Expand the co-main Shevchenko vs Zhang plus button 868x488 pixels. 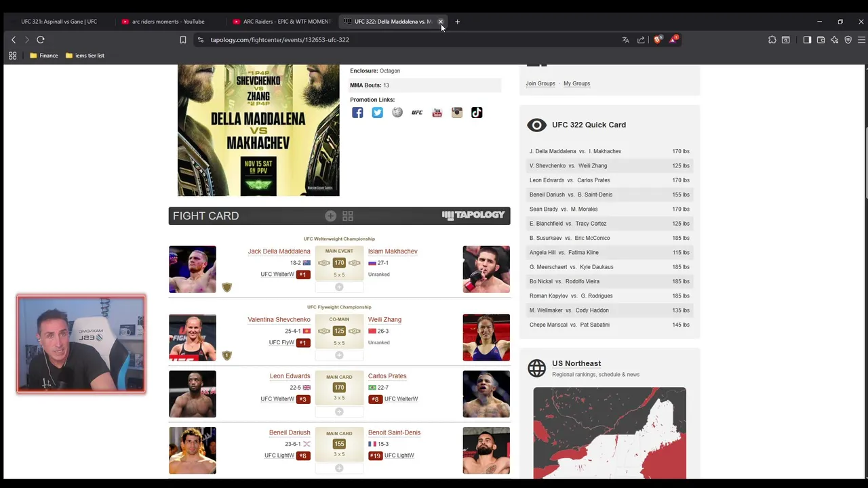tap(339, 355)
